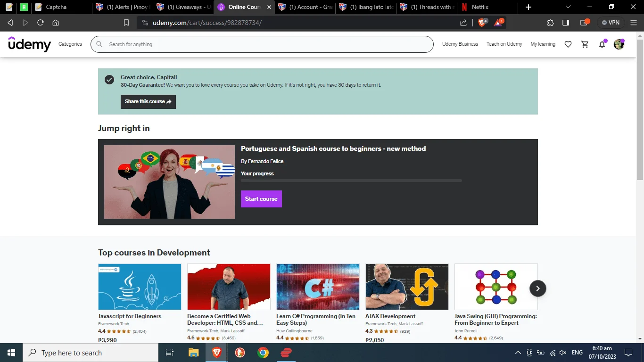644x362 pixels.
Task: Open Task View on taskbar
Action: pos(170,353)
